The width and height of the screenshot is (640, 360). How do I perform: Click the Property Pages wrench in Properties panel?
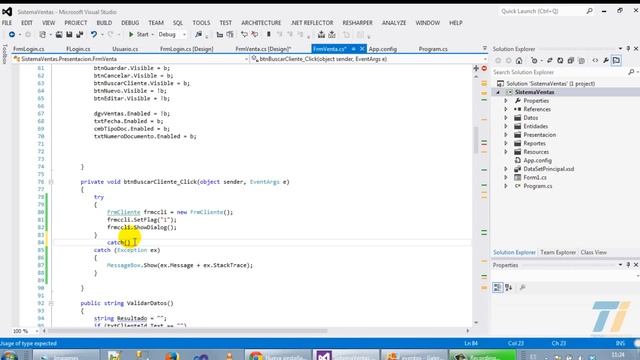[x=522, y=288]
